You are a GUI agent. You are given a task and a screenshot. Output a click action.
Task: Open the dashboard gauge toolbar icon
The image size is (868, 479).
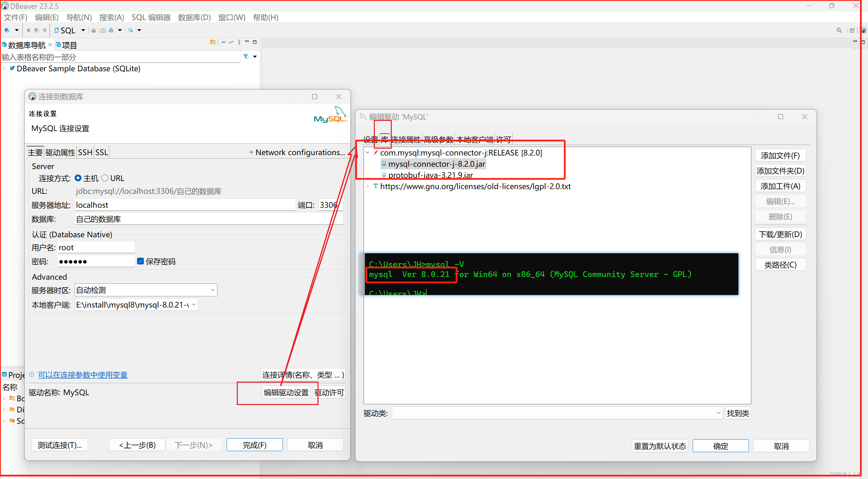[103, 30]
